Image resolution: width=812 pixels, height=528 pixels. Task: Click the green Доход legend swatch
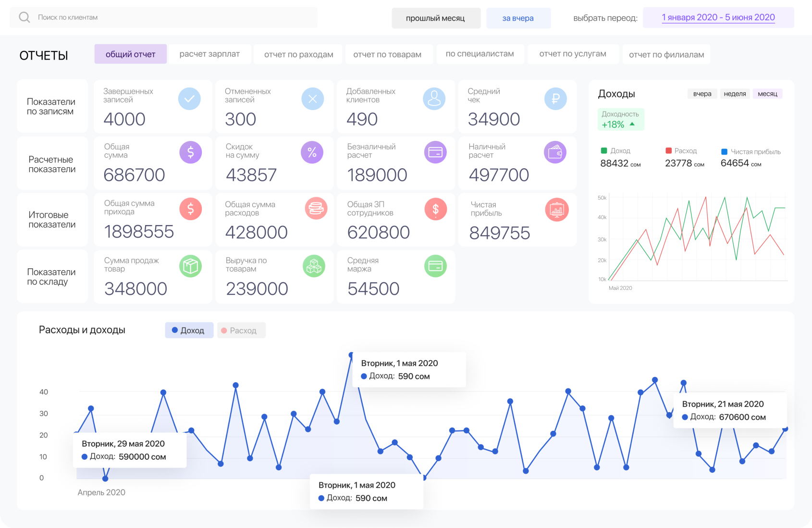coord(604,151)
